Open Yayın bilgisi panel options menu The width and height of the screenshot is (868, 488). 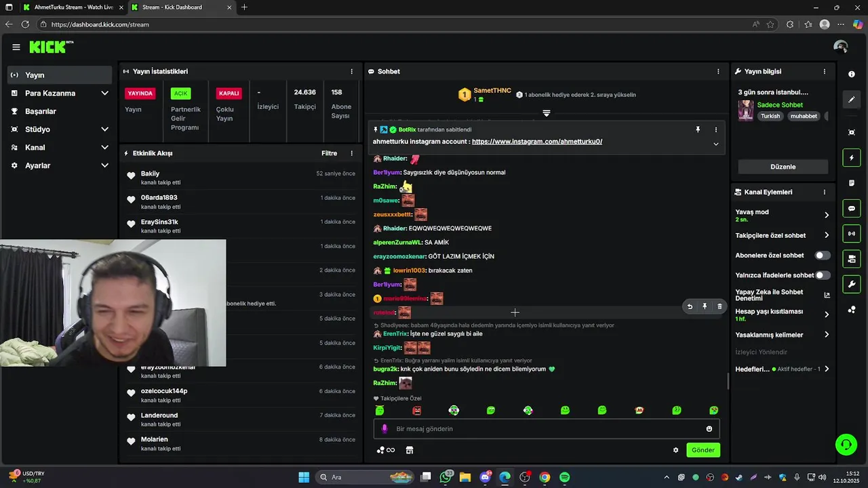click(825, 71)
